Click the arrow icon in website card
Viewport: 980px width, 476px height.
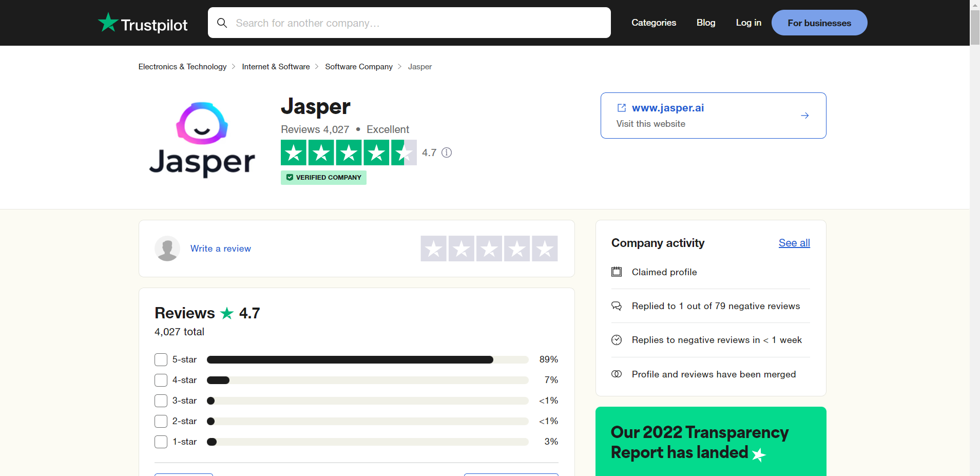click(x=804, y=116)
